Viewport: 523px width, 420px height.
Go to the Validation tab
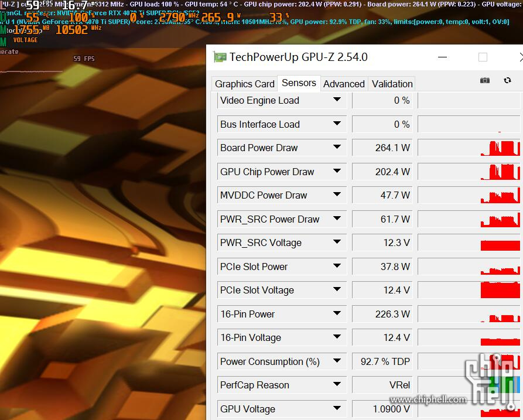[x=392, y=84]
